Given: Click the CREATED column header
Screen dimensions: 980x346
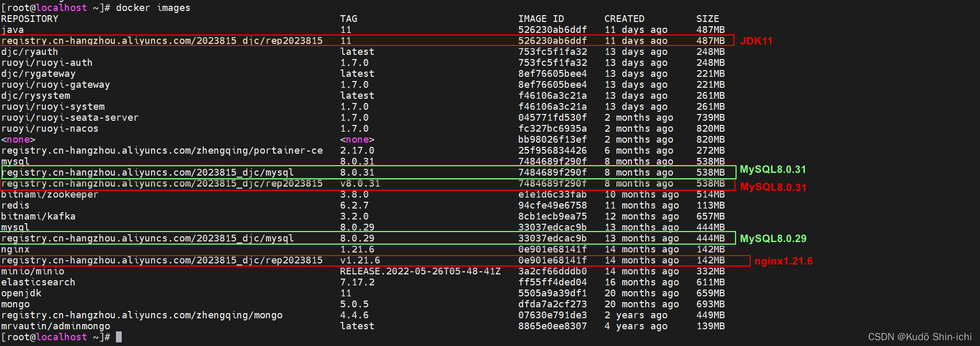Looking at the screenshot, I should click(x=624, y=19).
